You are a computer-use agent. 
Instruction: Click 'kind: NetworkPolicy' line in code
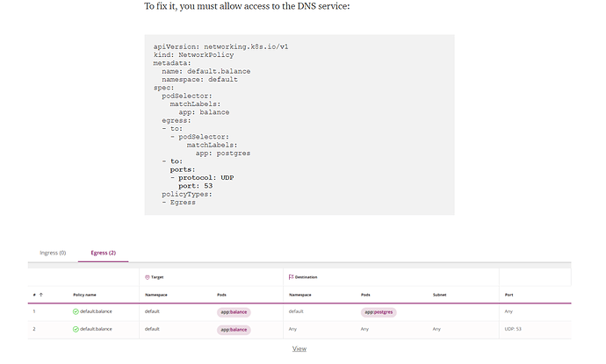point(193,54)
